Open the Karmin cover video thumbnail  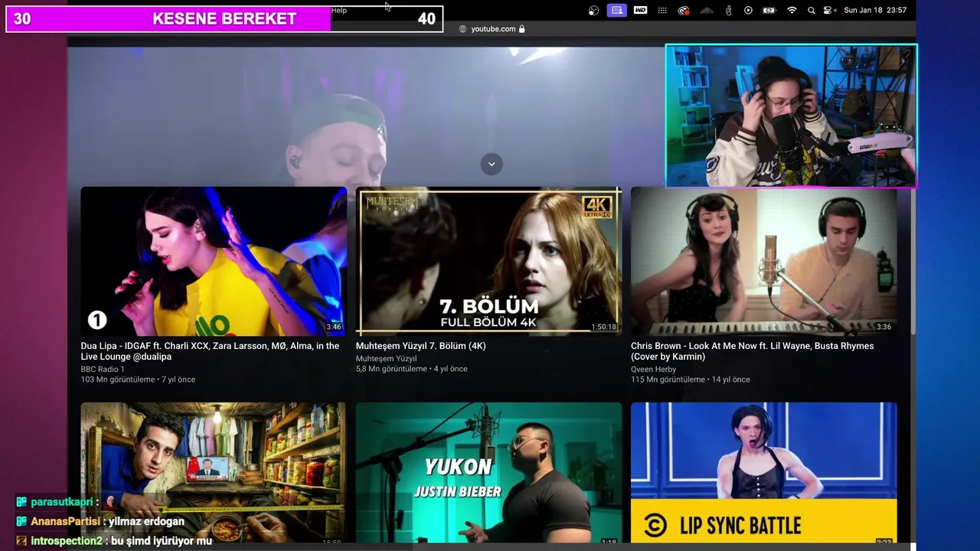tap(763, 261)
